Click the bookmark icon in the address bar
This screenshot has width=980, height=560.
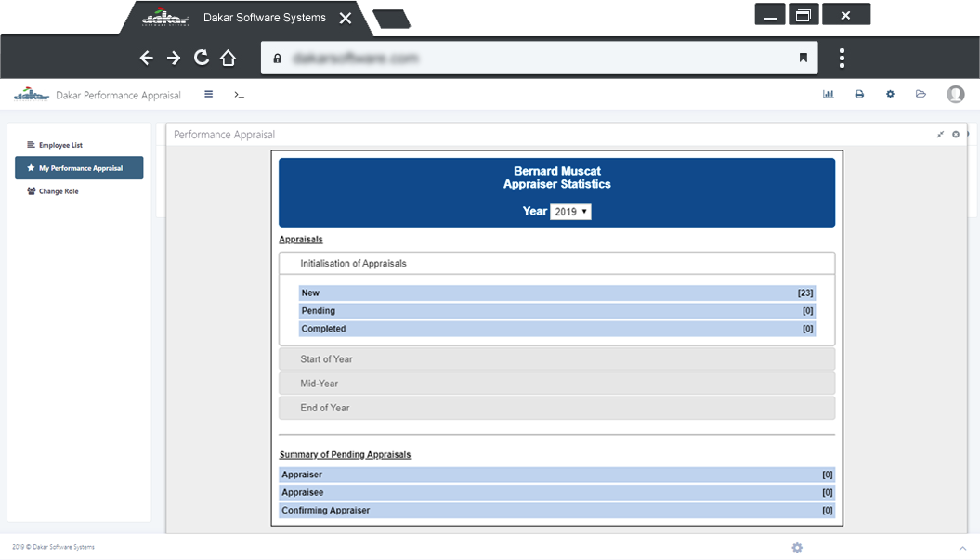click(x=804, y=57)
